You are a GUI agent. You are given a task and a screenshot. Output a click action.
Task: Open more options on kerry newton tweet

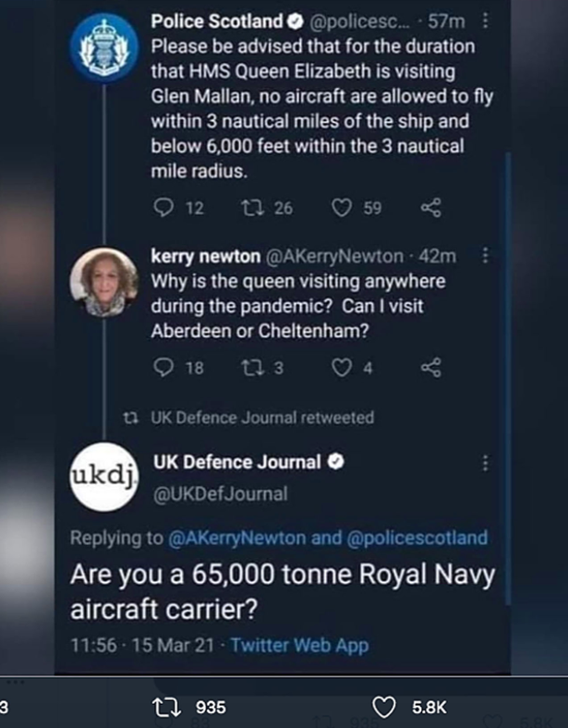point(487,256)
